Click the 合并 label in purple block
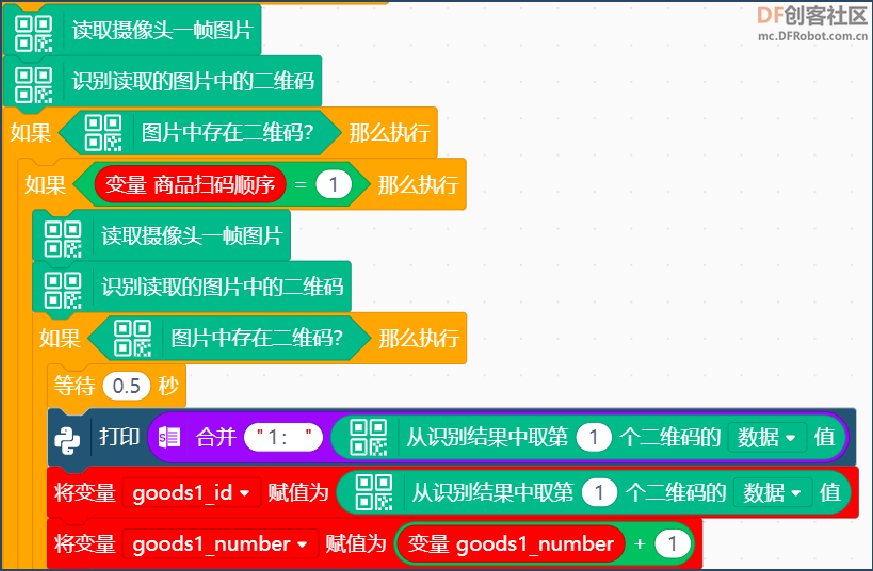Image resolution: width=873 pixels, height=571 pixels. tap(217, 437)
